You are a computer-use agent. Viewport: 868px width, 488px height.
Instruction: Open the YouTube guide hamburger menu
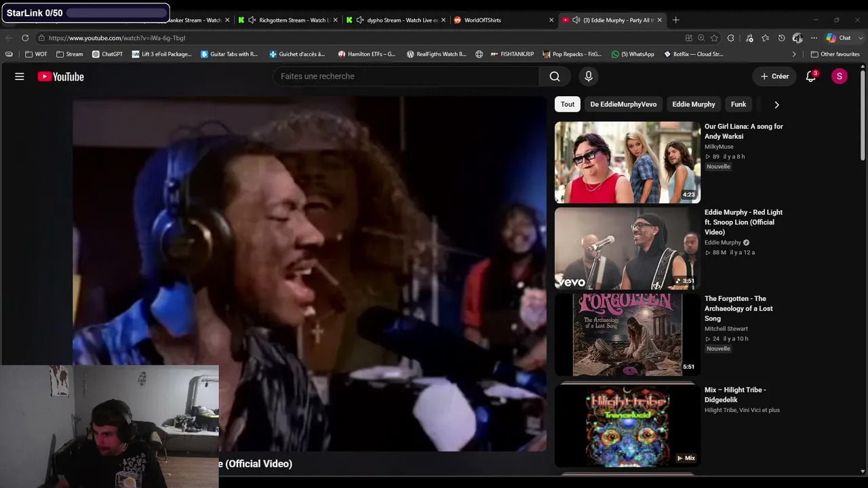pyautogui.click(x=20, y=77)
